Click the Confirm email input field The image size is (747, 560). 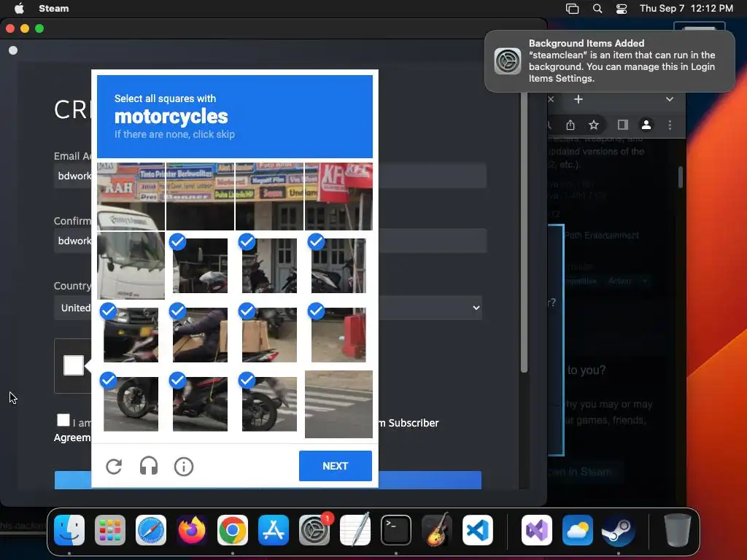point(270,241)
